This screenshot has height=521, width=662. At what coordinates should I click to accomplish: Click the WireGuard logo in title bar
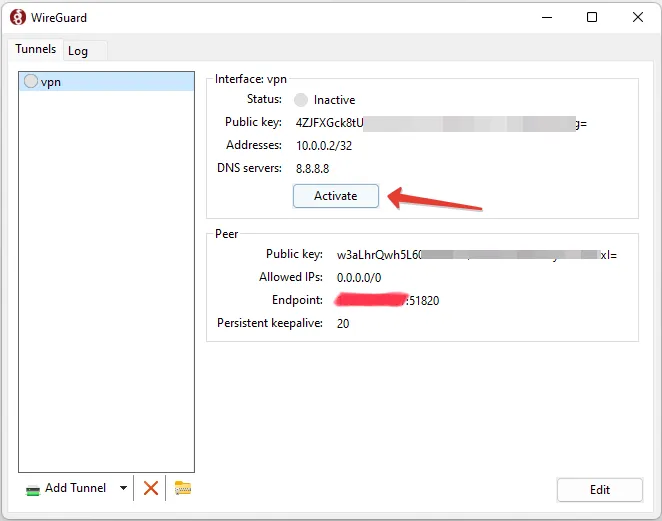pos(18,18)
